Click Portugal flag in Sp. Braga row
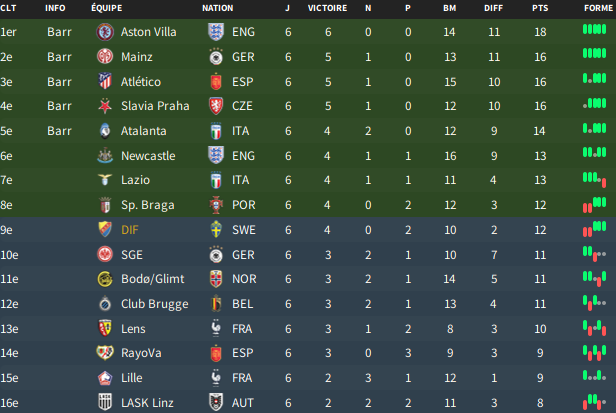The image size is (616, 413). pos(213,205)
